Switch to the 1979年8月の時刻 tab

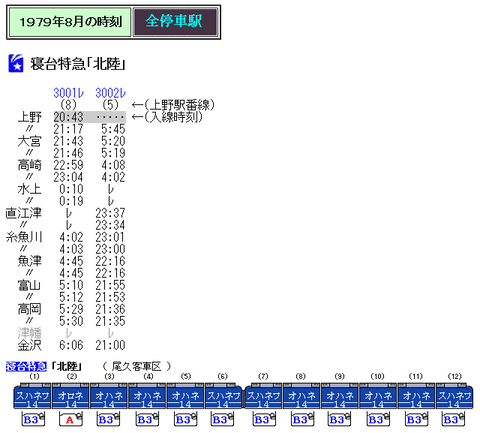(x=70, y=22)
